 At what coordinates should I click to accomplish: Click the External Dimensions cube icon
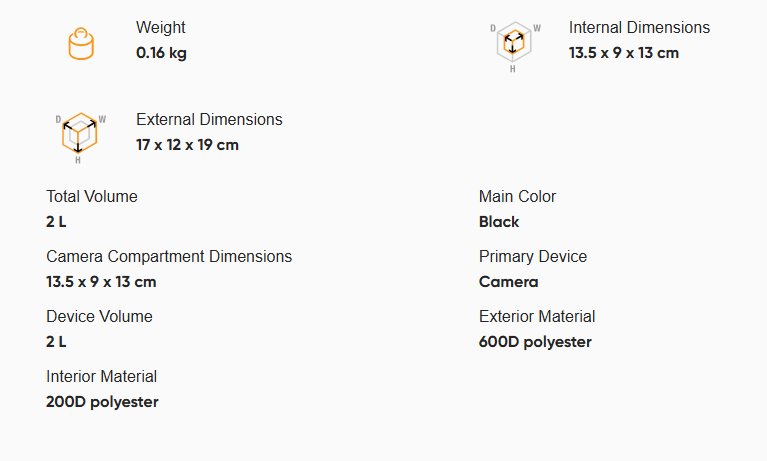(x=80, y=138)
